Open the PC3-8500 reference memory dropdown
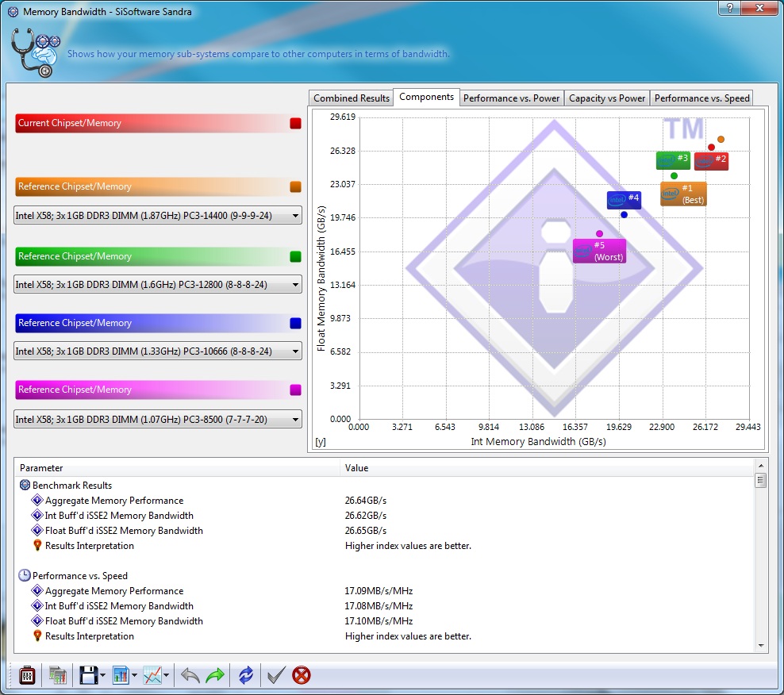The width and height of the screenshot is (784, 695). tap(157, 420)
